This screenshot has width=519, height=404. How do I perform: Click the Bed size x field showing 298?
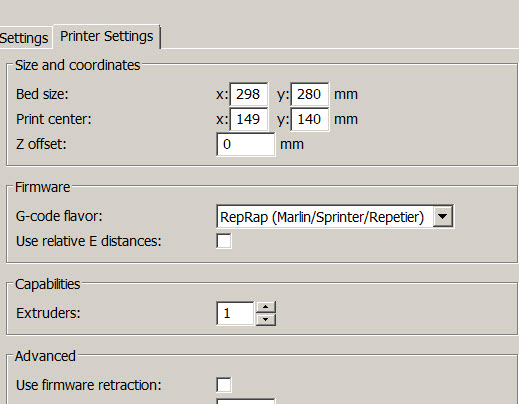pos(249,94)
